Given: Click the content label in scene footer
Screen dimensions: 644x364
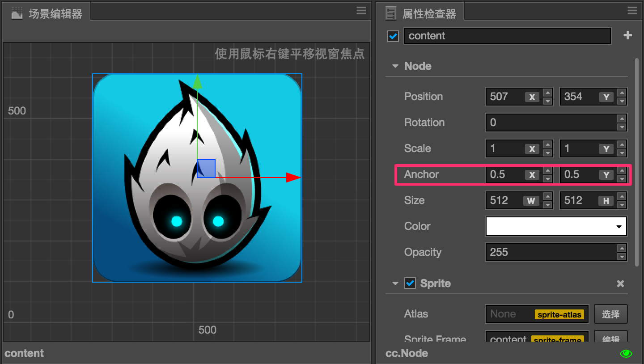Looking at the screenshot, I should pos(24,353).
